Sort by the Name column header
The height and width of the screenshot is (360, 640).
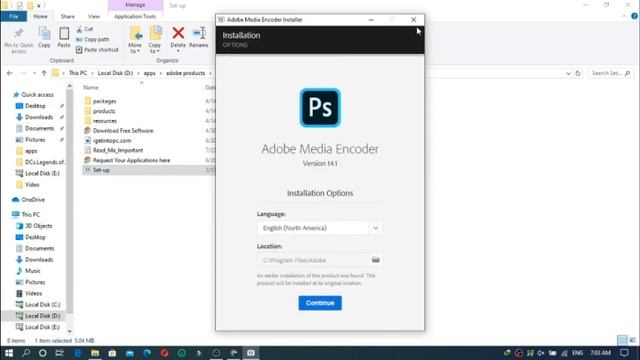[91, 87]
